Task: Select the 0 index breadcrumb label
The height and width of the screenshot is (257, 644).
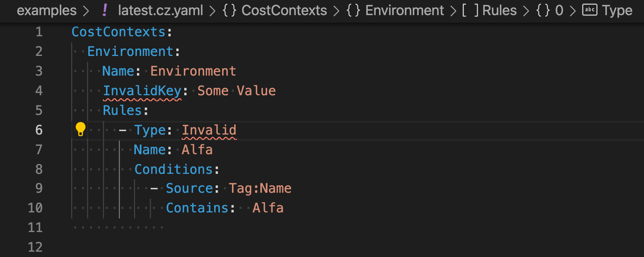Action: pyautogui.click(x=559, y=10)
